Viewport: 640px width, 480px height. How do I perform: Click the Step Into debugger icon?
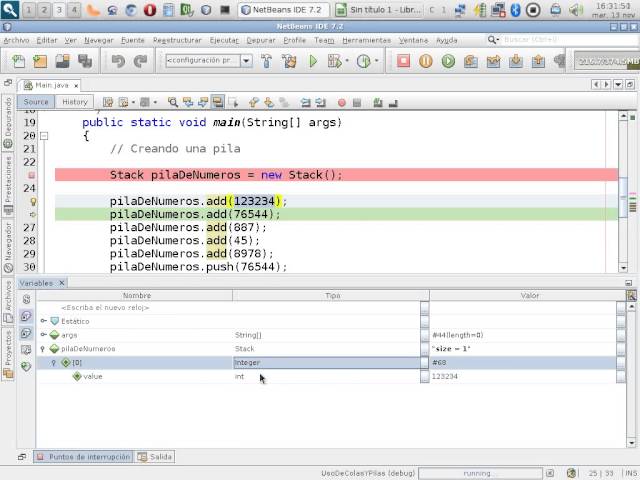(516, 61)
